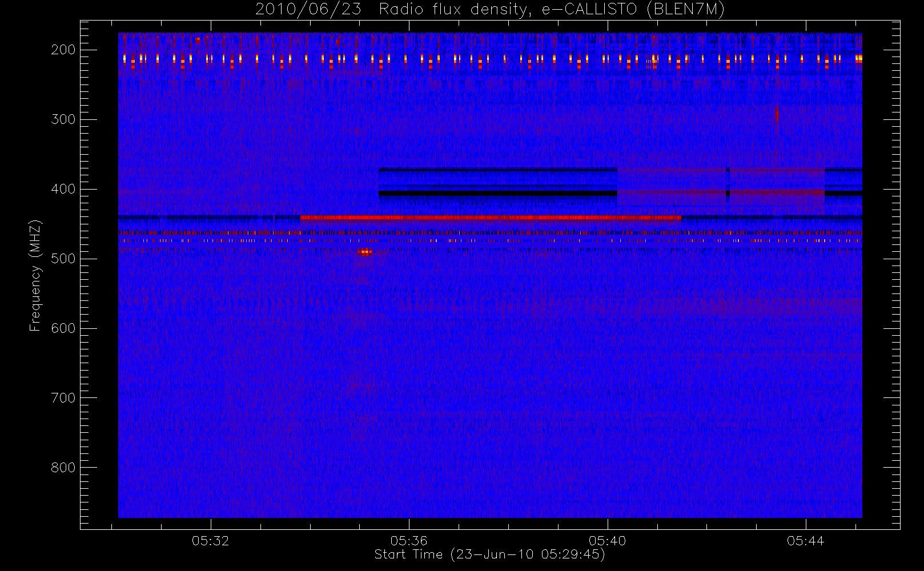
Task: Click the 400 frequency tick label
Action: point(63,189)
